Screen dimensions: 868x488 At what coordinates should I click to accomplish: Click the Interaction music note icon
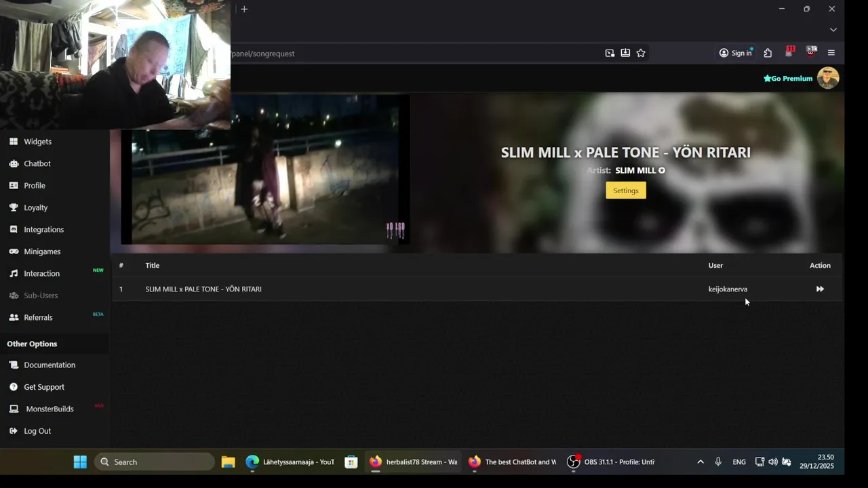[14, 274]
